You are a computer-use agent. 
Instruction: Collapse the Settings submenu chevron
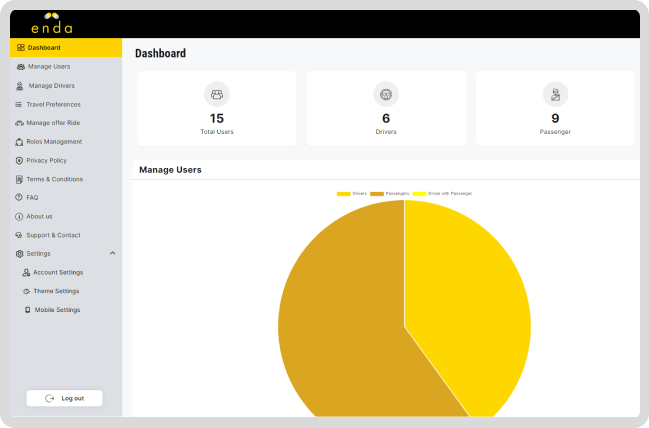click(x=113, y=253)
